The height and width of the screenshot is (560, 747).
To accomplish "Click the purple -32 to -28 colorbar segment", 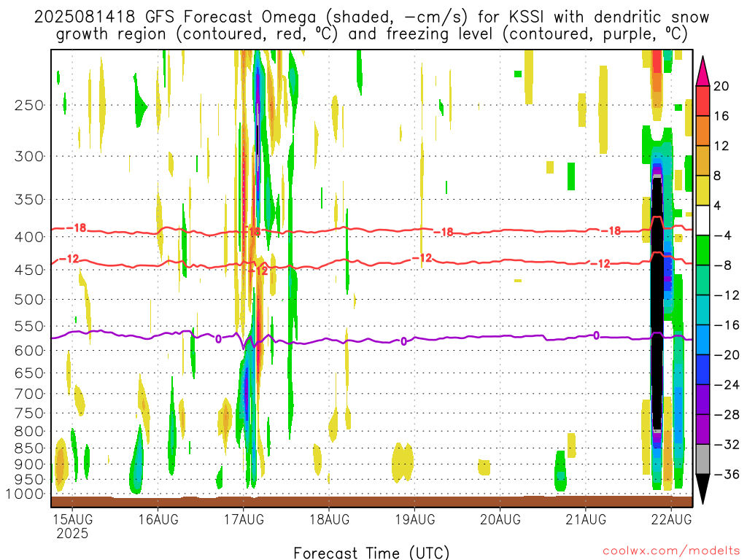I will coord(703,429).
